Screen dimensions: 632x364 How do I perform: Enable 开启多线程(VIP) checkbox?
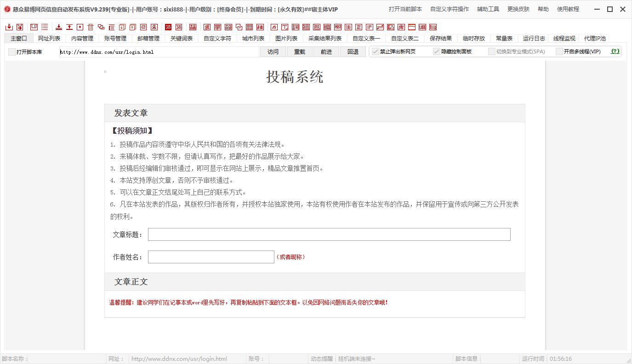coord(559,51)
